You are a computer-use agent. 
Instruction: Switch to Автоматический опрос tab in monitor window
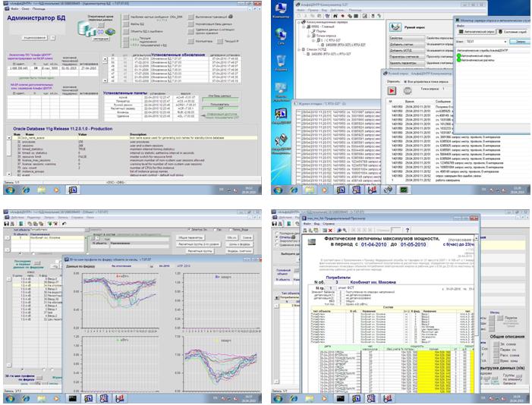click(x=477, y=32)
